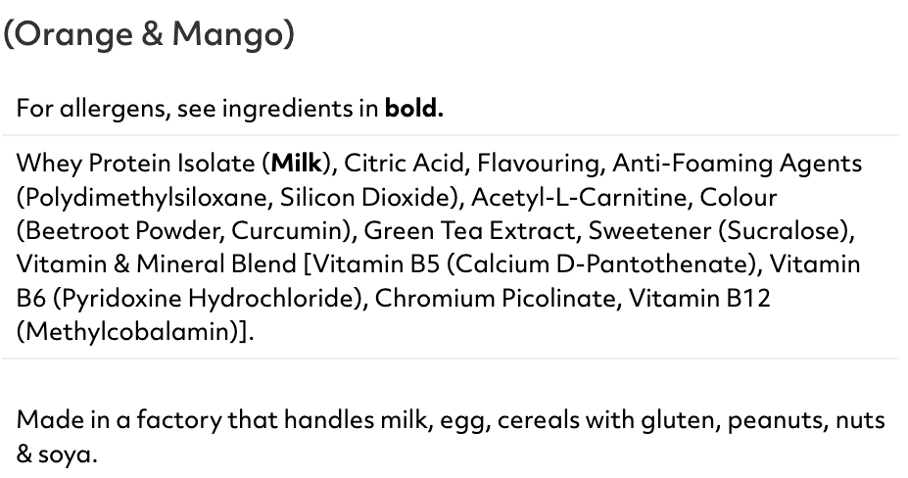Screen dimensions: 908x478
Task: Click 'Beetroot Powder' ingredient text
Action: [122, 231]
